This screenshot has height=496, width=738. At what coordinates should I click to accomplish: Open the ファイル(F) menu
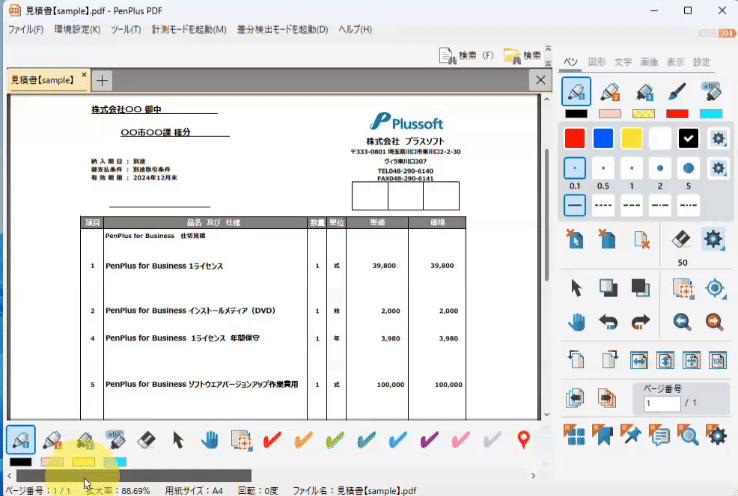[25, 30]
